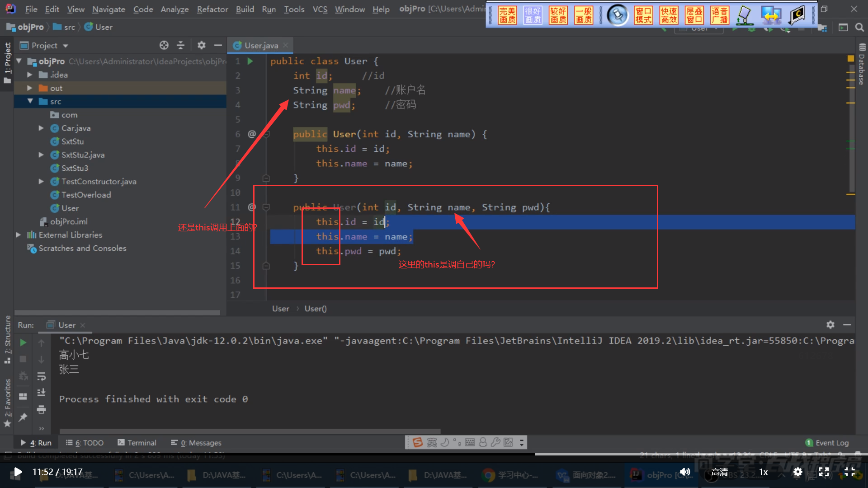The height and width of the screenshot is (488, 868).
Task: Expand External Libraries node
Action: 19,235
